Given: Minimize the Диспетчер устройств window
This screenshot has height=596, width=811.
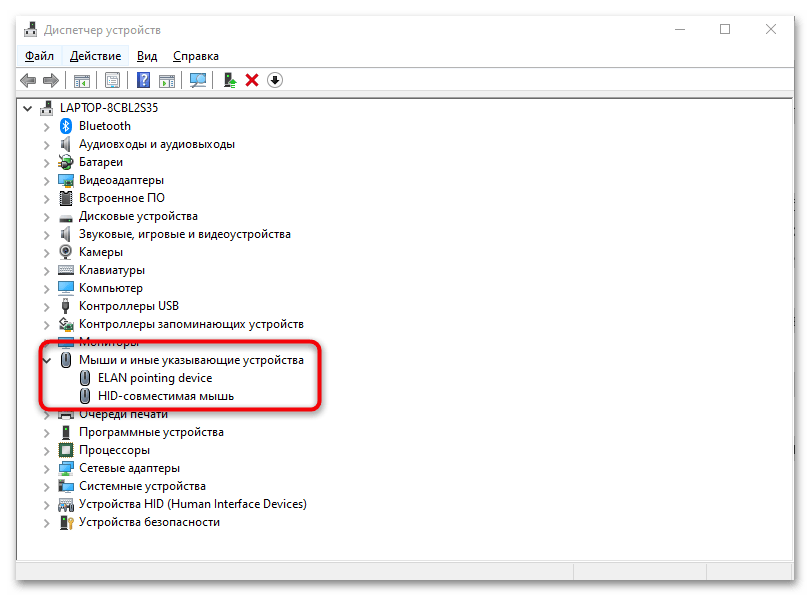Looking at the screenshot, I should point(680,29).
